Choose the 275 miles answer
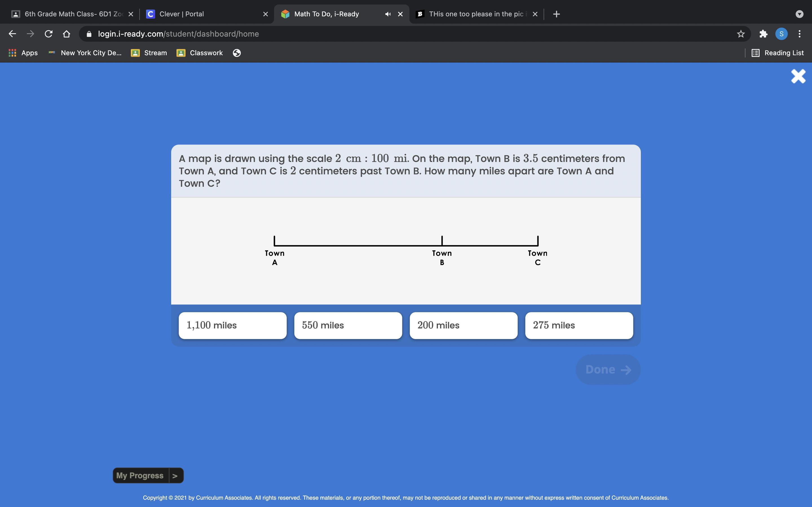This screenshot has width=812, height=507. [579, 325]
